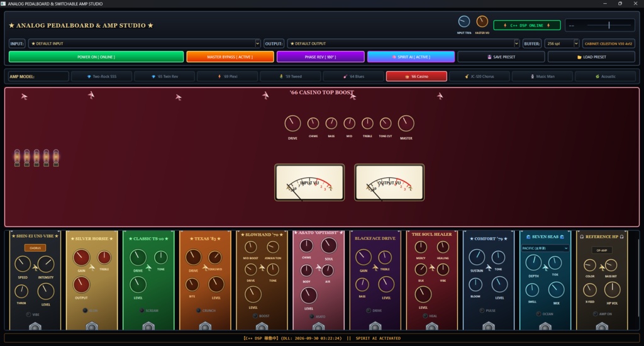Image resolution: width=644 pixels, height=346 pixels.
Task: Stomp the Slowhand '70 footswitch
Action: [x=262, y=327]
